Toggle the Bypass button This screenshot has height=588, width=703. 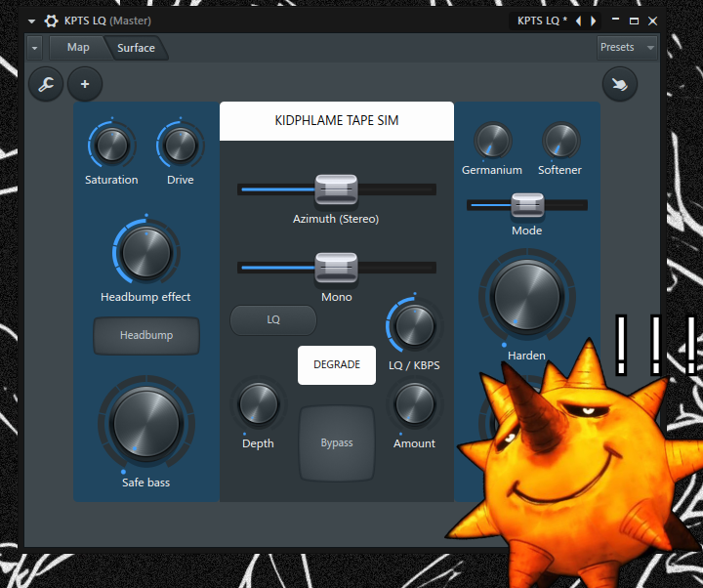[x=337, y=443]
